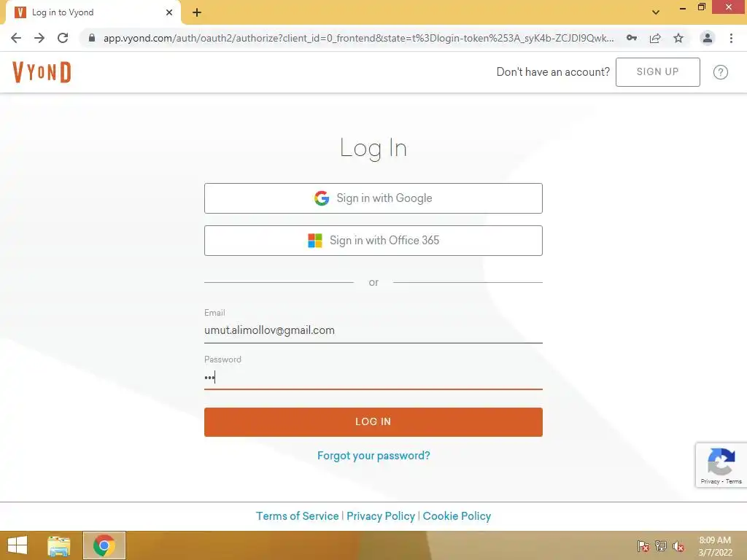
Task: Sign in with Google
Action: coord(373,198)
